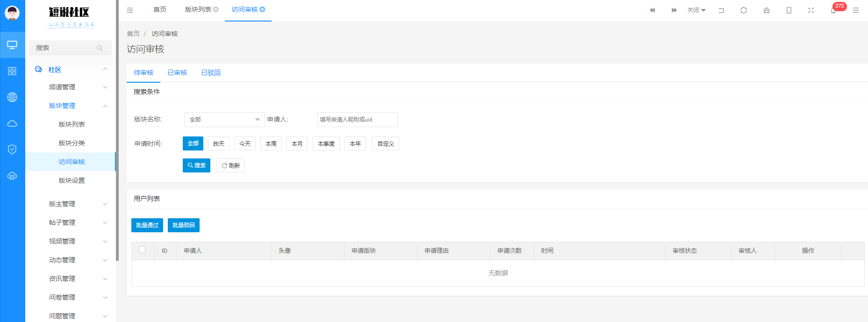Close the 版块列表 tab with x icon
Image resolution: width=868 pixels, height=322 pixels.
(x=216, y=9)
